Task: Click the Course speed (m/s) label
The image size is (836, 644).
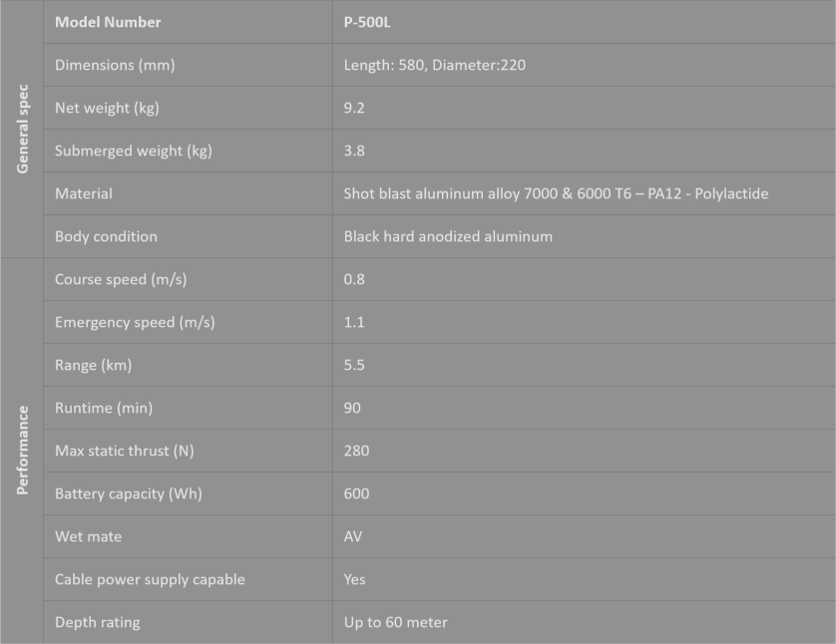Action: tap(121, 279)
